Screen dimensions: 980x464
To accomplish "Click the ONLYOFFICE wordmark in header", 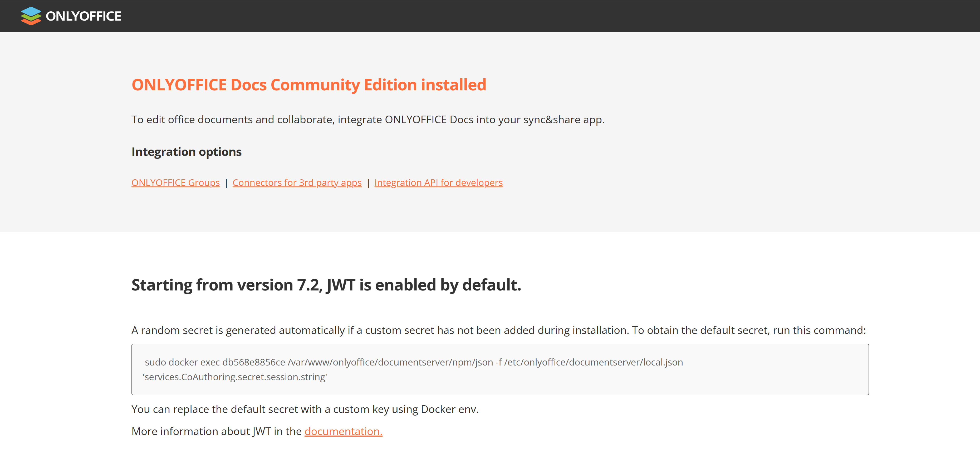I will click(x=83, y=16).
